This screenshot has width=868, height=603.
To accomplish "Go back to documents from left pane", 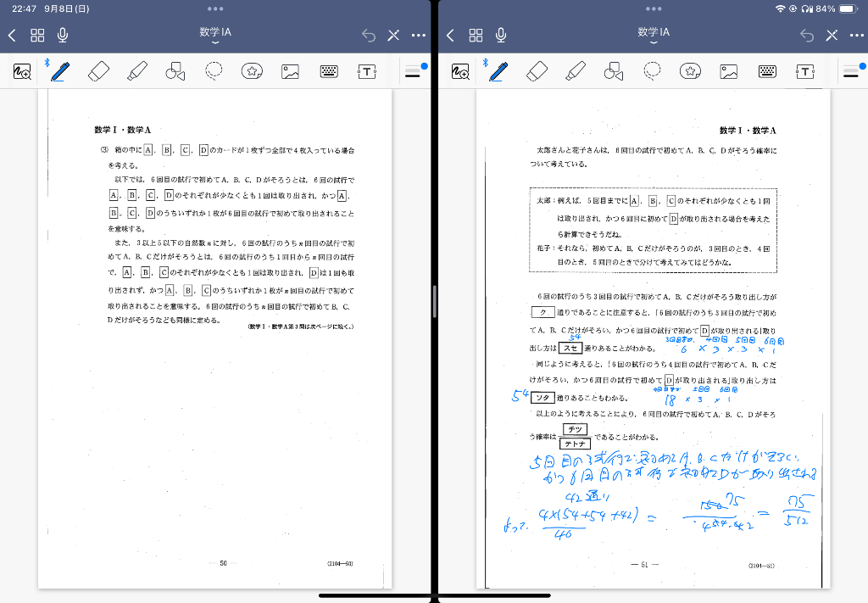I will [x=12, y=35].
